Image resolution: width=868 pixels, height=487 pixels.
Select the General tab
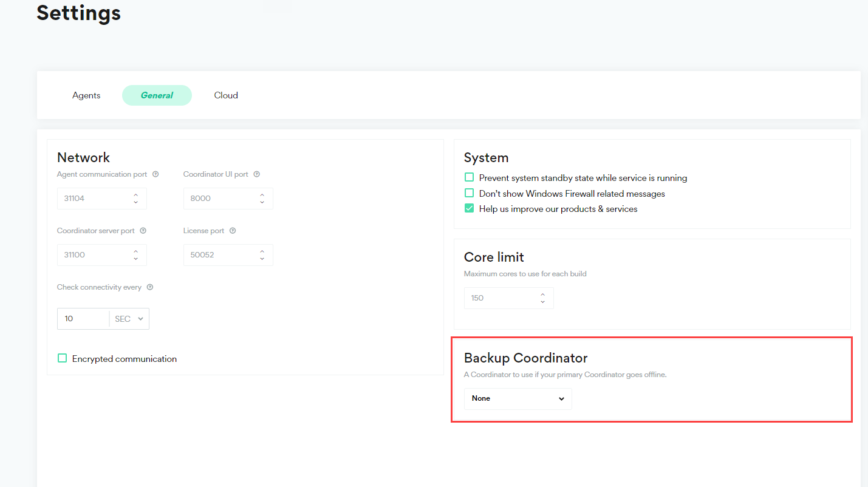pos(157,95)
